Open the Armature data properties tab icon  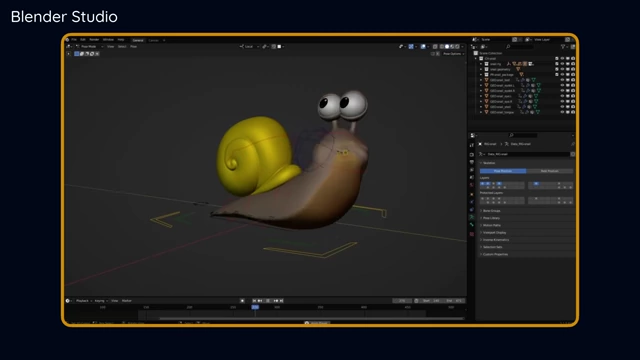[472, 217]
